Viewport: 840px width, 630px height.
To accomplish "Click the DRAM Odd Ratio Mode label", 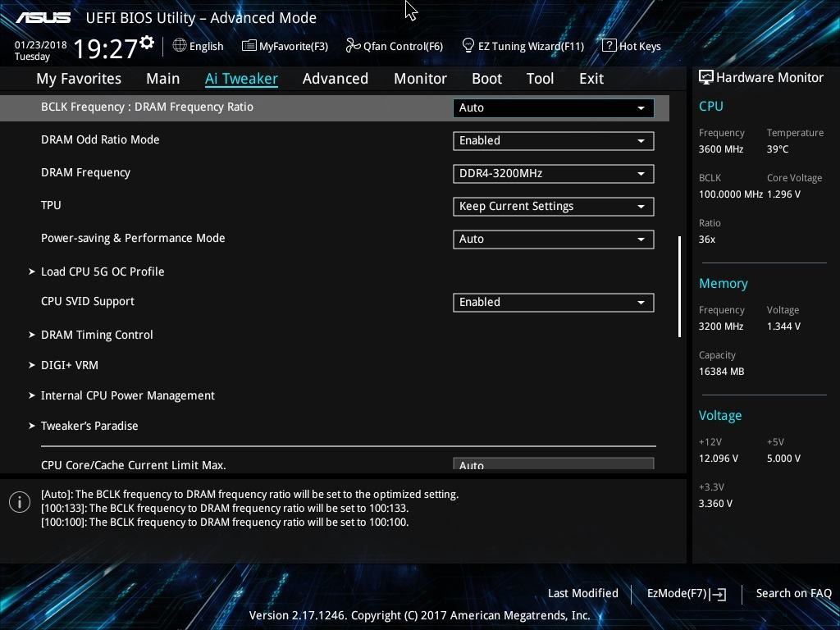I will pos(100,139).
